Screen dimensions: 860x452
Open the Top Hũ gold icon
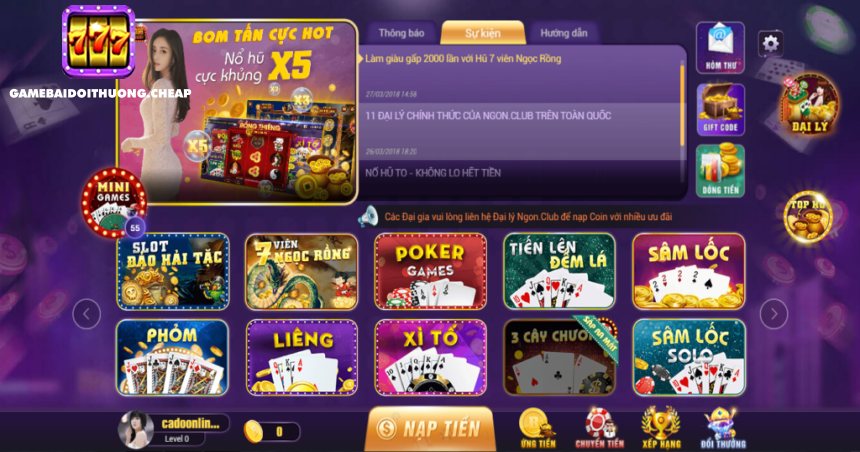[x=808, y=217]
